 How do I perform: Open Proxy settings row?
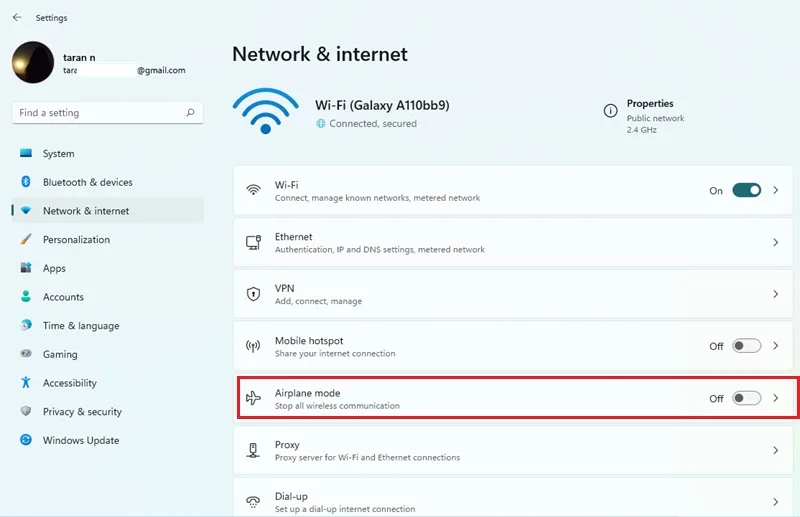pos(513,450)
